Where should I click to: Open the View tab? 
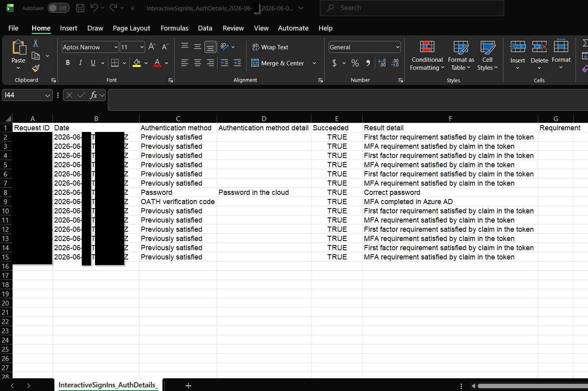[x=261, y=28]
